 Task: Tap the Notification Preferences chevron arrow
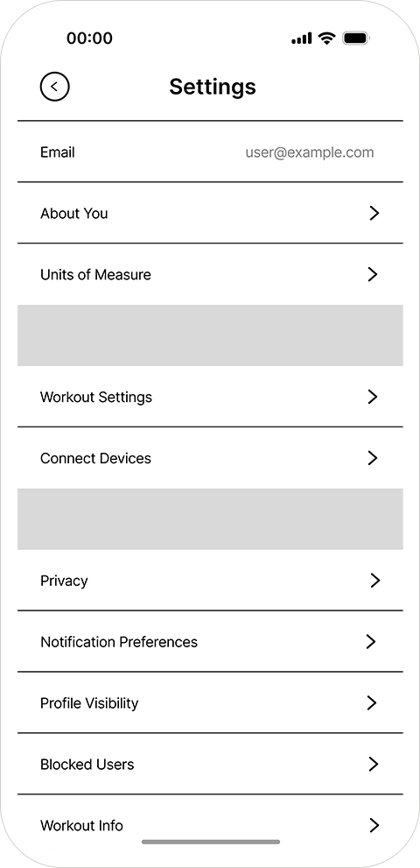coord(371,642)
